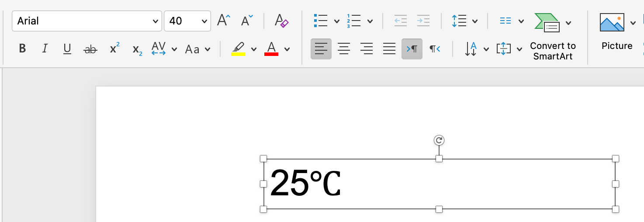The height and width of the screenshot is (222, 644).
Task: Center the text horizontally
Action: click(x=344, y=49)
